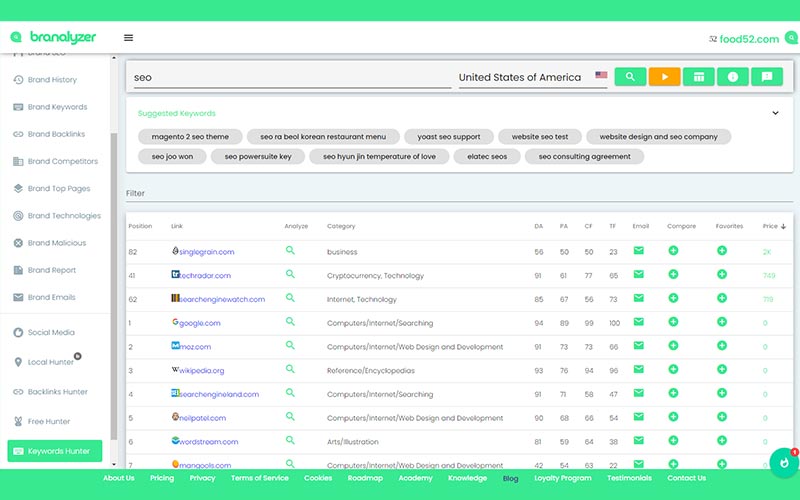The height and width of the screenshot is (500, 800).
Task: Select suggested keyword 'seo consulting agreement'
Action: point(584,157)
